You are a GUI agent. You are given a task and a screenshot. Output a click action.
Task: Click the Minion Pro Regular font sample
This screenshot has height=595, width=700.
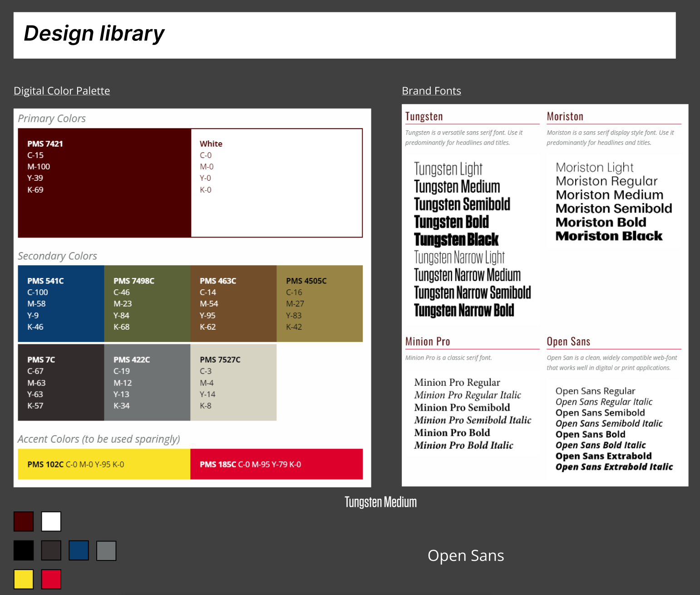coord(457,382)
